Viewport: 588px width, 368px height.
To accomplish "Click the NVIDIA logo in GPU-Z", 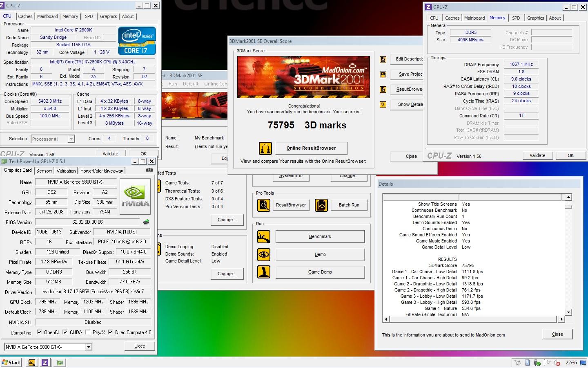I will click(x=136, y=196).
